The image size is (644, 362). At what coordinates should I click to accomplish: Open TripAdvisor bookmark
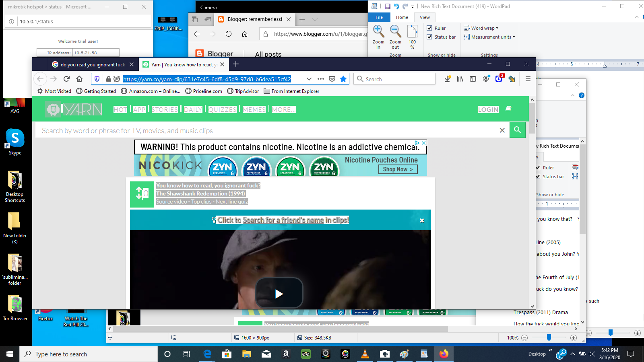click(x=243, y=91)
